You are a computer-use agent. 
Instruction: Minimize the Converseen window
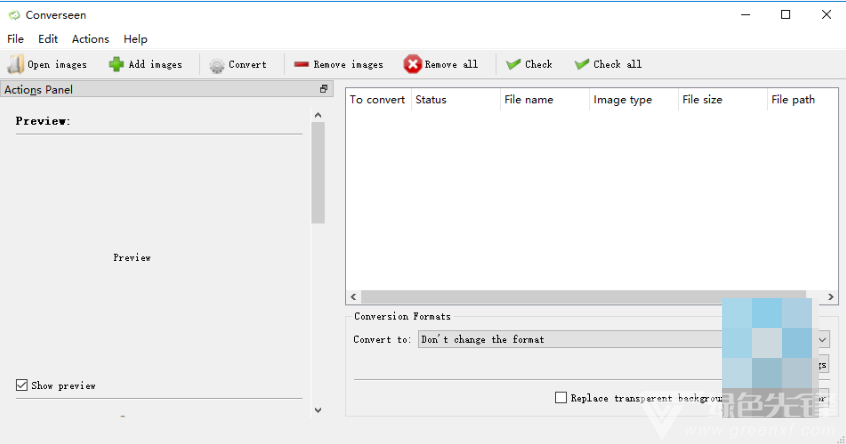click(746, 15)
